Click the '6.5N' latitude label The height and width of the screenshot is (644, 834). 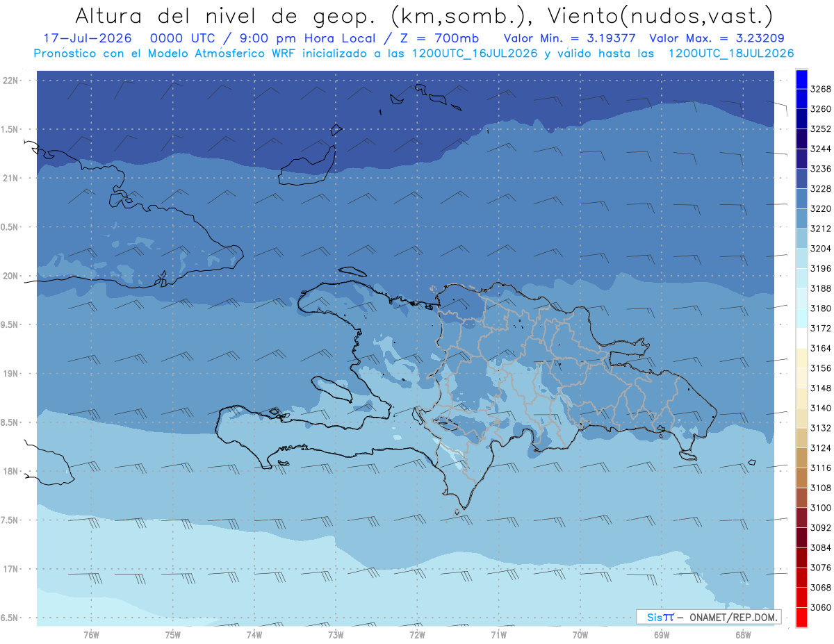[x=10, y=618]
